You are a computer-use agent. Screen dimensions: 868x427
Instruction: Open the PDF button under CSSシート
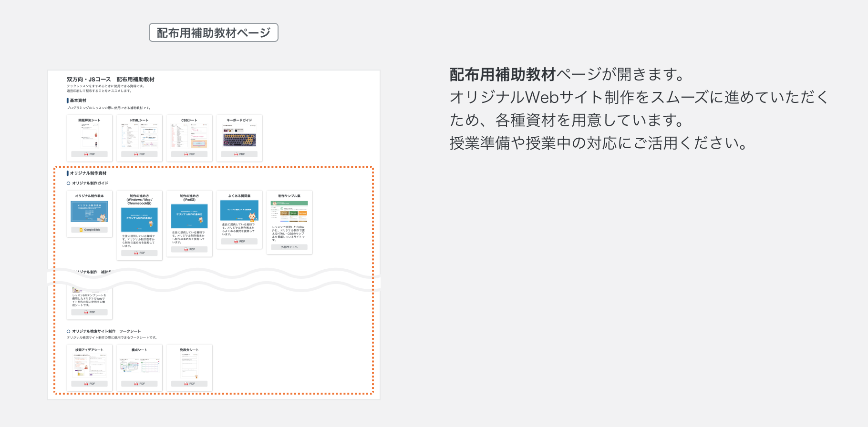(189, 154)
